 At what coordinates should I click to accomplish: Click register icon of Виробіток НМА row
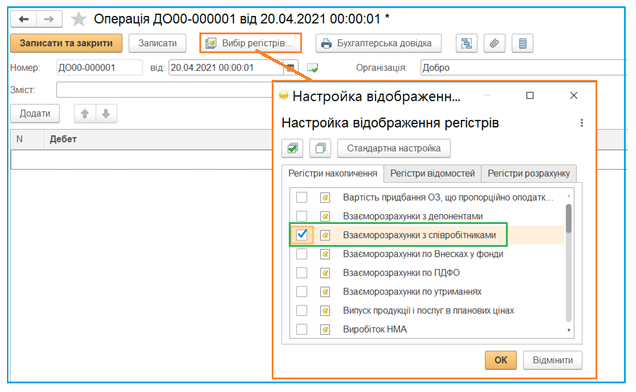[x=325, y=329]
